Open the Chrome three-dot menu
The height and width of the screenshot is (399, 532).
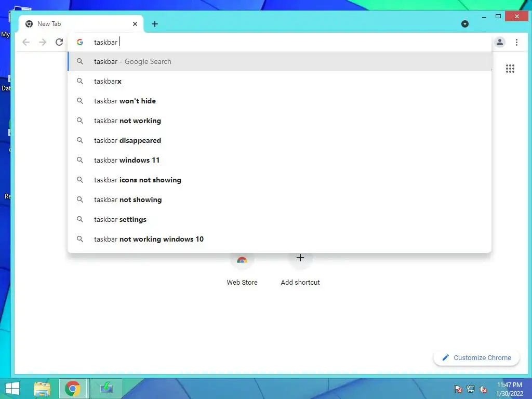pos(516,42)
